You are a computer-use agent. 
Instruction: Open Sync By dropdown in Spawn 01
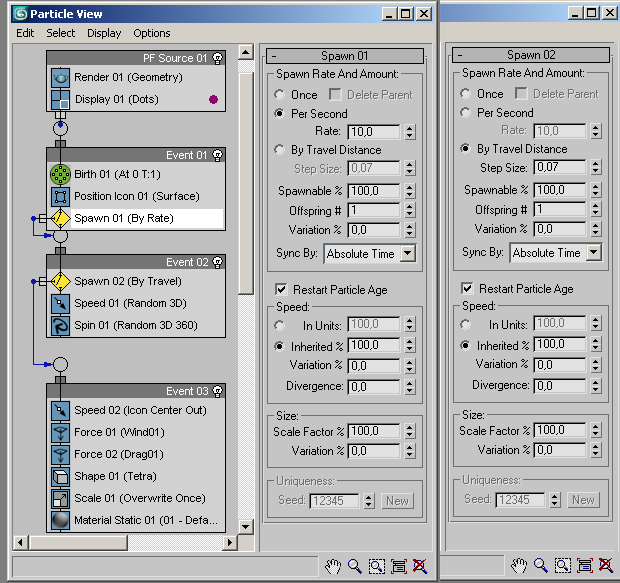(406, 254)
